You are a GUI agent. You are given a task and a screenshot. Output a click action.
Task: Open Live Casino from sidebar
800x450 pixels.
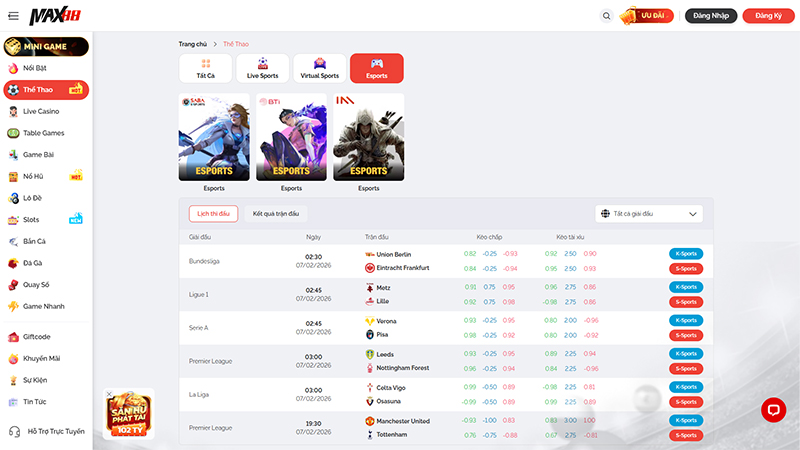pyautogui.click(x=46, y=111)
